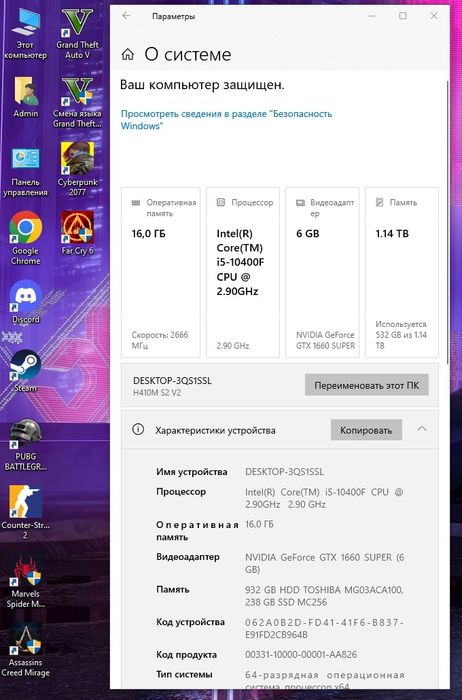The image size is (462, 700).
Task: Open Grand Theft Auto V shortcut
Action: point(77,33)
